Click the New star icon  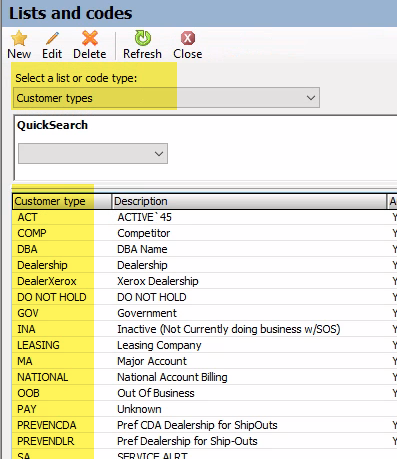click(19, 38)
